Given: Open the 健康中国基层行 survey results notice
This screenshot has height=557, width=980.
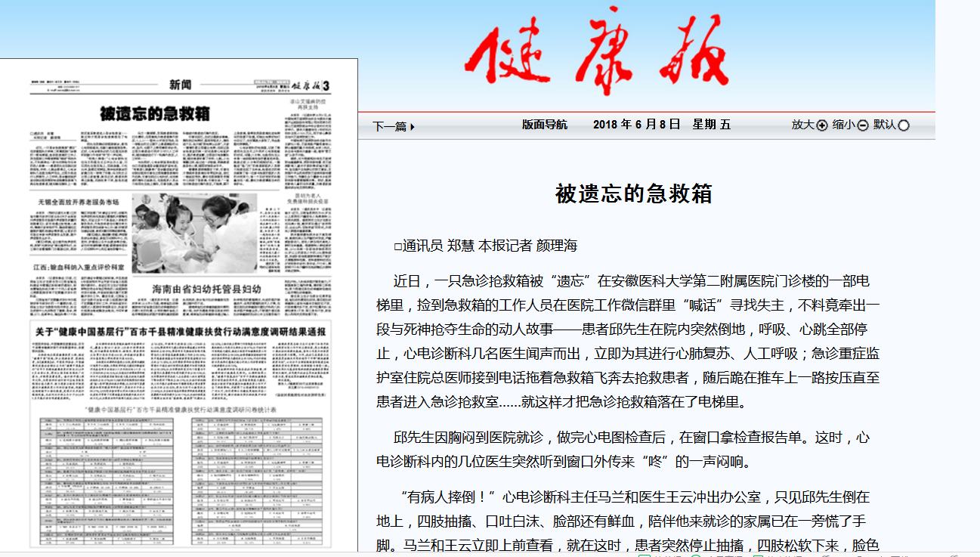Looking at the screenshot, I should (x=181, y=332).
